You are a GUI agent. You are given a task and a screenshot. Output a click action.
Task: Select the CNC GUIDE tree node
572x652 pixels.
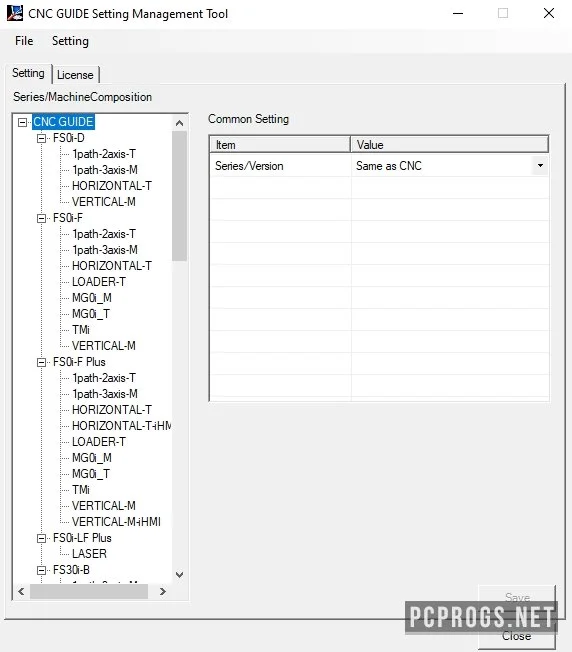64,122
